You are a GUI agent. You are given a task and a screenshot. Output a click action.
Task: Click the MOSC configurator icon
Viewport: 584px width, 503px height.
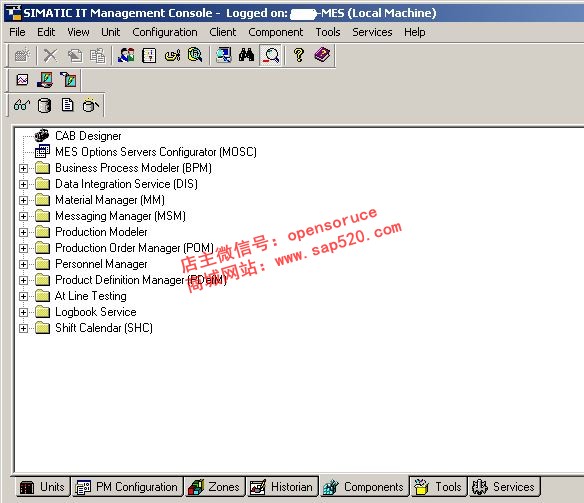pyautogui.click(x=42, y=152)
